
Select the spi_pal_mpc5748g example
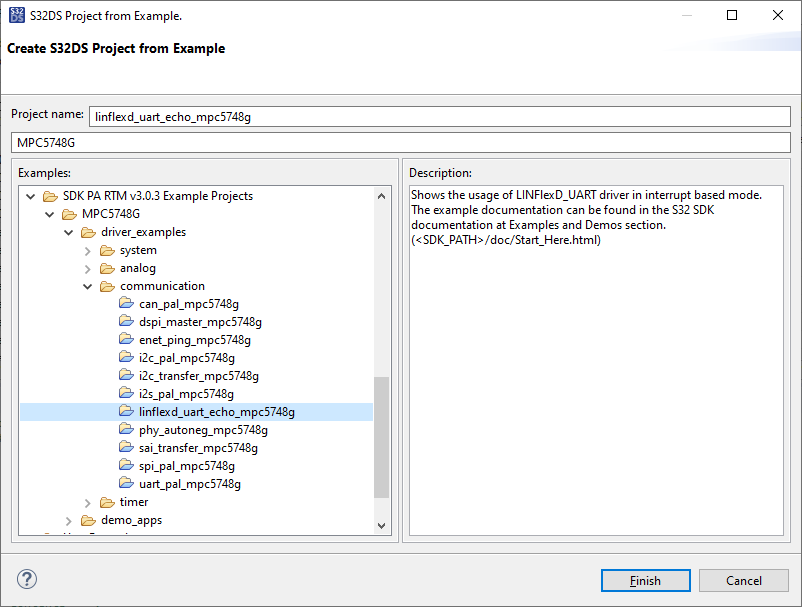[x=189, y=466]
